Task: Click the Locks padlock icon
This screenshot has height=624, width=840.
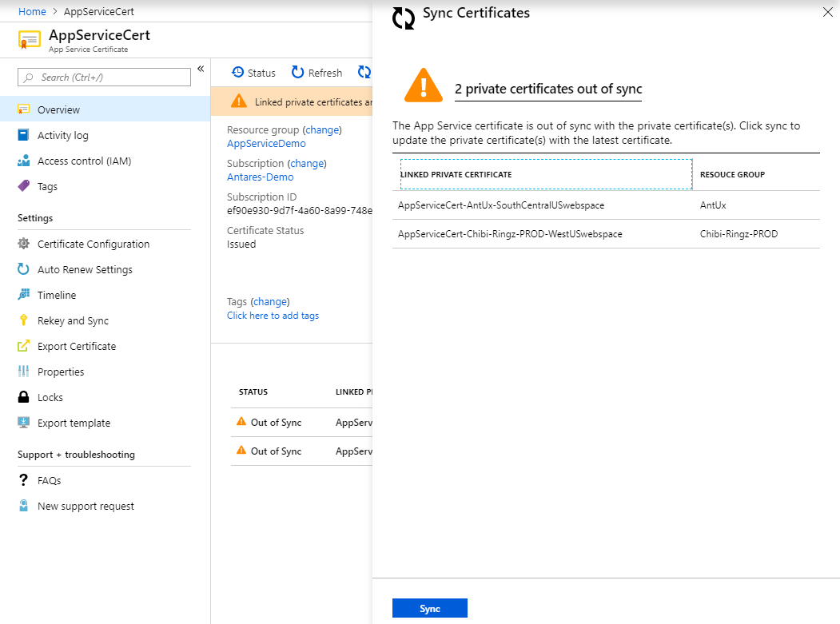Action: click(x=23, y=397)
